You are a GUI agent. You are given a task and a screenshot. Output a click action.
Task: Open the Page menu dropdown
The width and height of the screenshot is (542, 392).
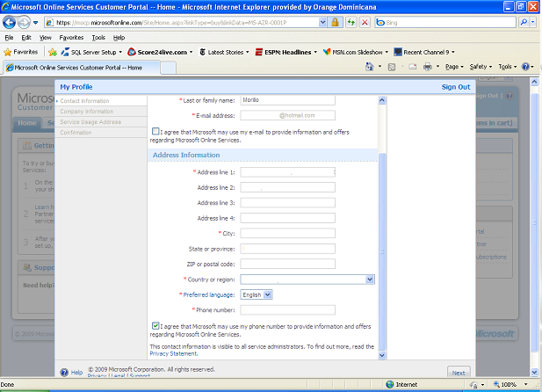click(x=454, y=67)
